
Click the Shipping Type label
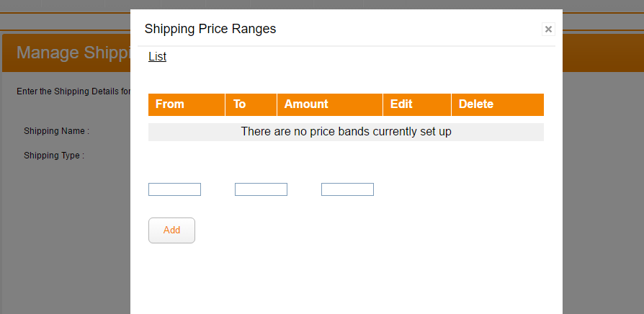click(x=54, y=155)
